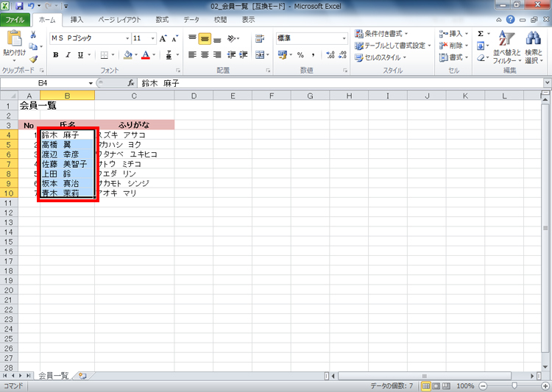
Task: Increase indent
Action: (x=244, y=55)
